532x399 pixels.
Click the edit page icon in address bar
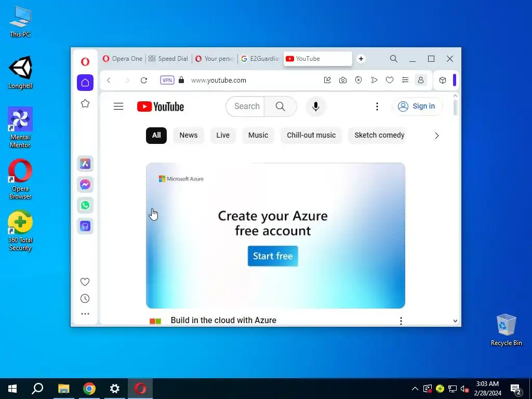click(327, 80)
